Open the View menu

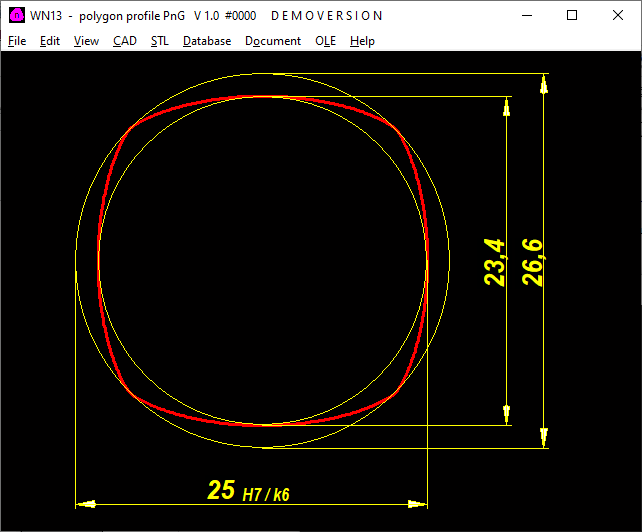click(86, 41)
